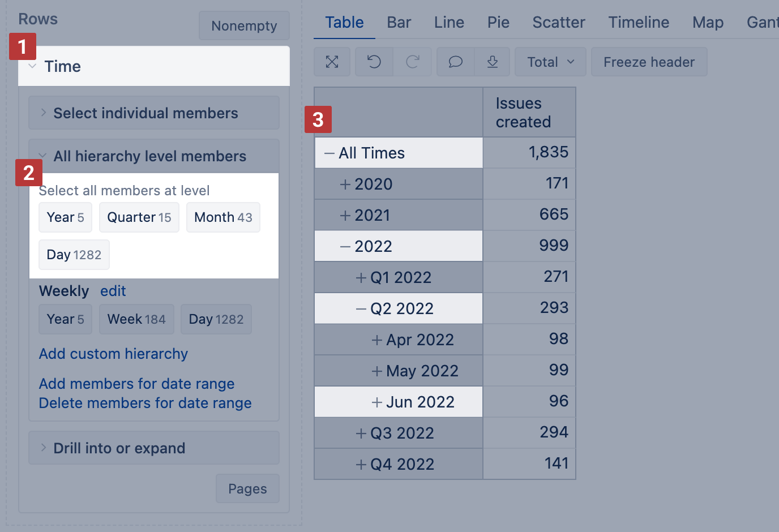Expand Apr 2022 with its plus icon

tap(376, 340)
